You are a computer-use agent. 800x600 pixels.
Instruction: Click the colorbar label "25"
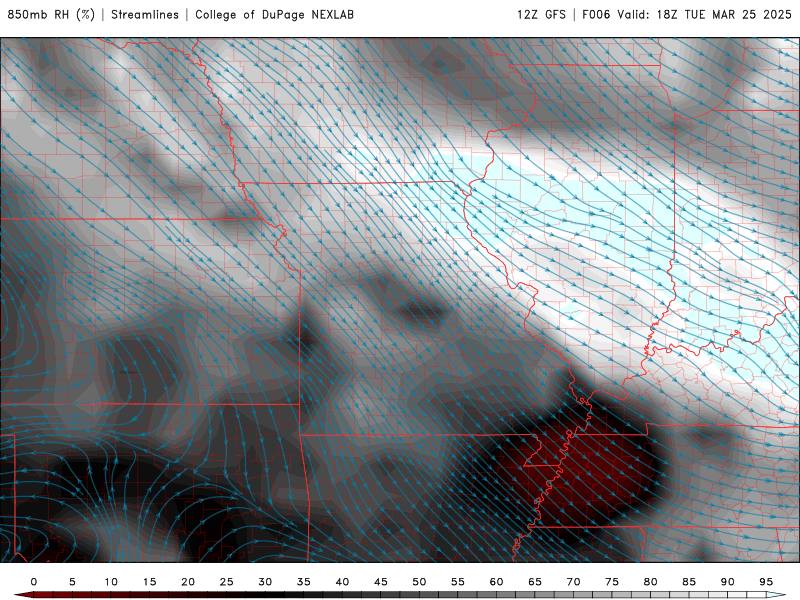227,582
